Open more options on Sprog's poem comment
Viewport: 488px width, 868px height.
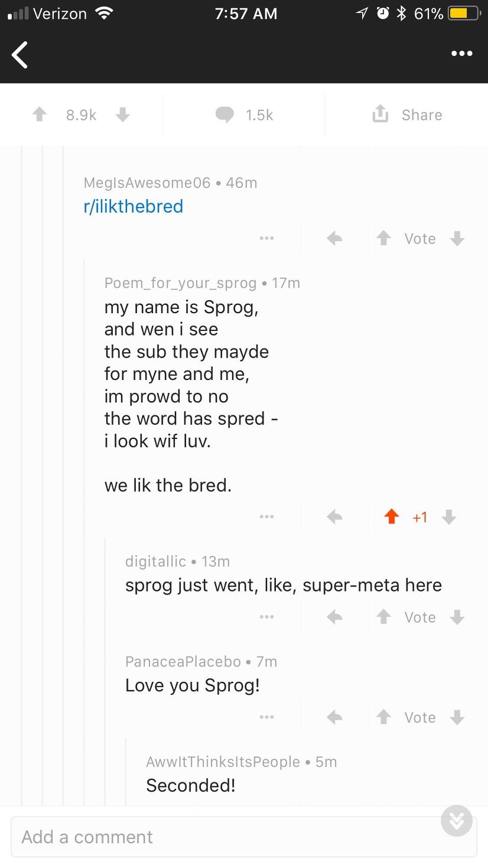point(266,517)
